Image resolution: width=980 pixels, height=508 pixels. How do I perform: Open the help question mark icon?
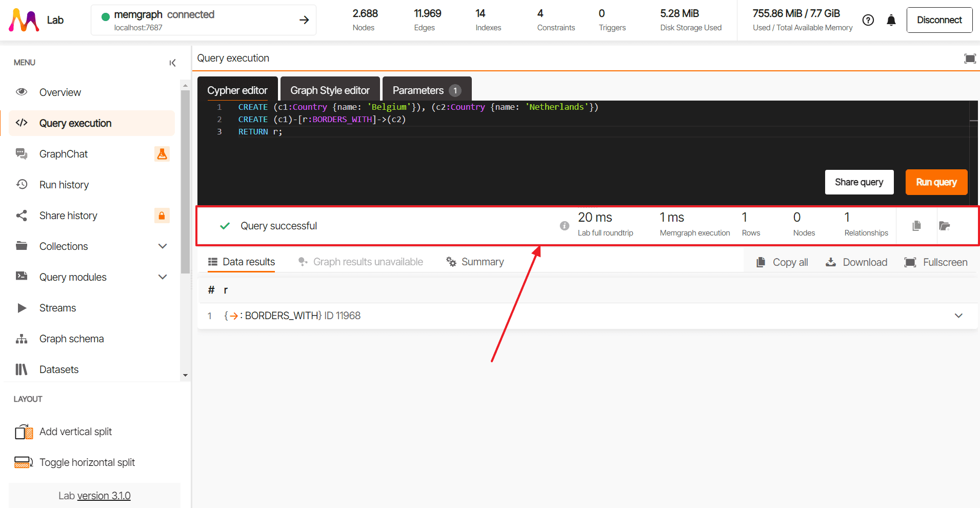click(x=868, y=20)
